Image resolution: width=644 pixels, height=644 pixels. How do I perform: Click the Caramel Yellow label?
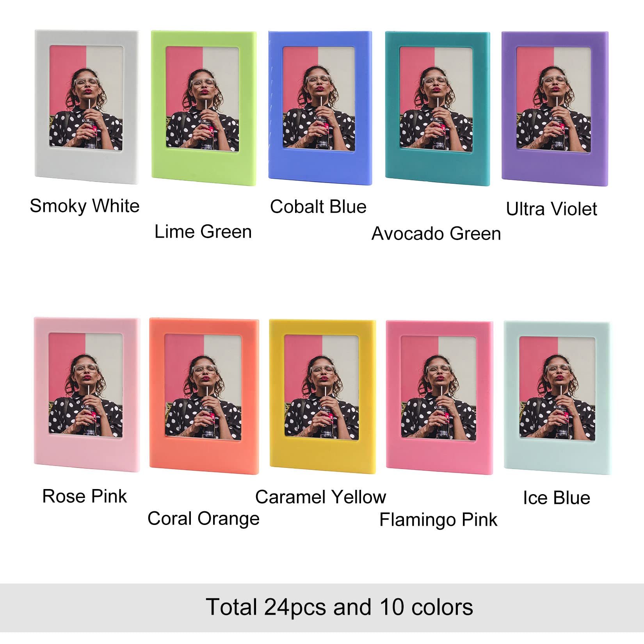(x=320, y=497)
